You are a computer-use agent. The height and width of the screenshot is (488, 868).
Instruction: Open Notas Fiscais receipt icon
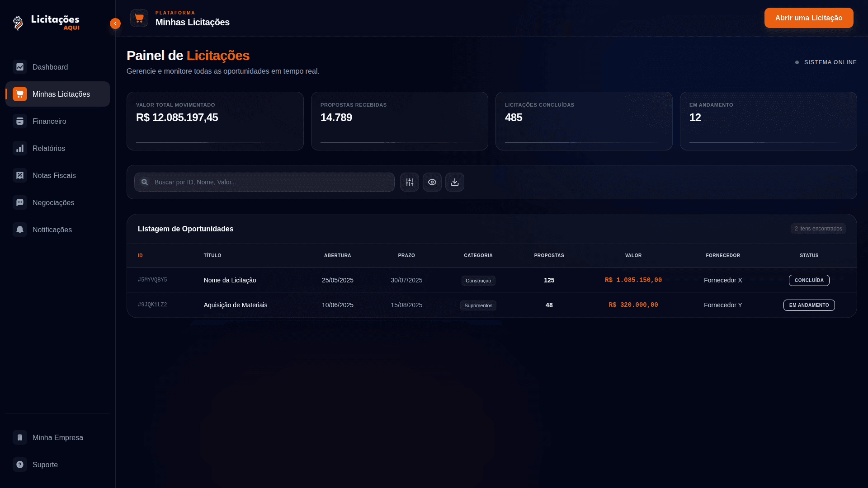[x=20, y=175]
